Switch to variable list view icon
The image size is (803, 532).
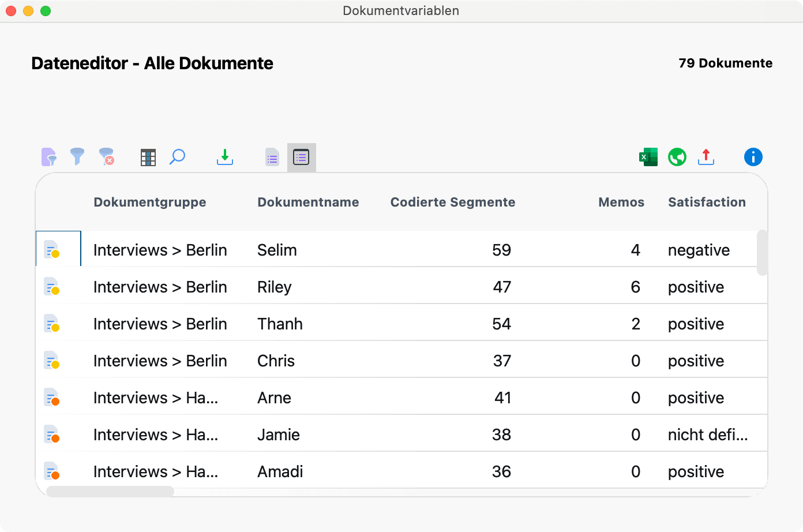pos(272,157)
